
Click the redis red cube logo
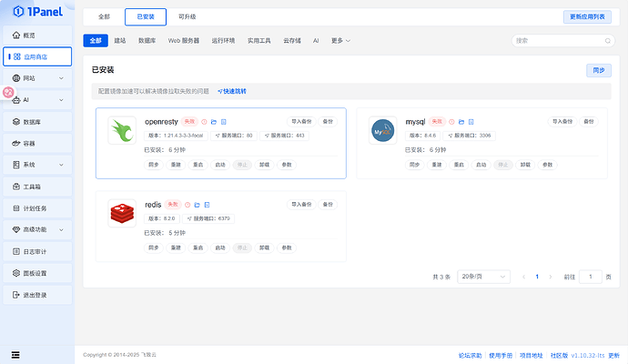122,213
